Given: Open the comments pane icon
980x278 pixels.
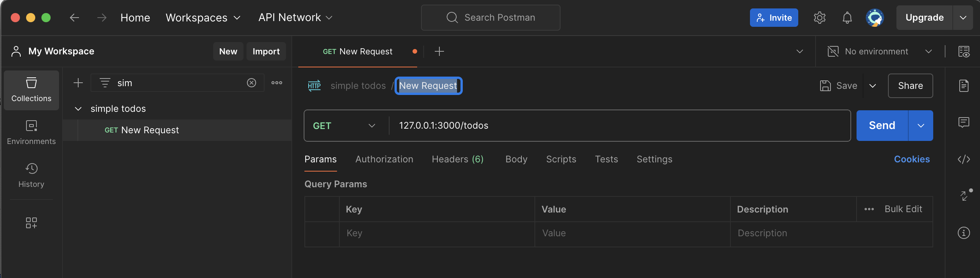Looking at the screenshot, I should tap(964, 123).
